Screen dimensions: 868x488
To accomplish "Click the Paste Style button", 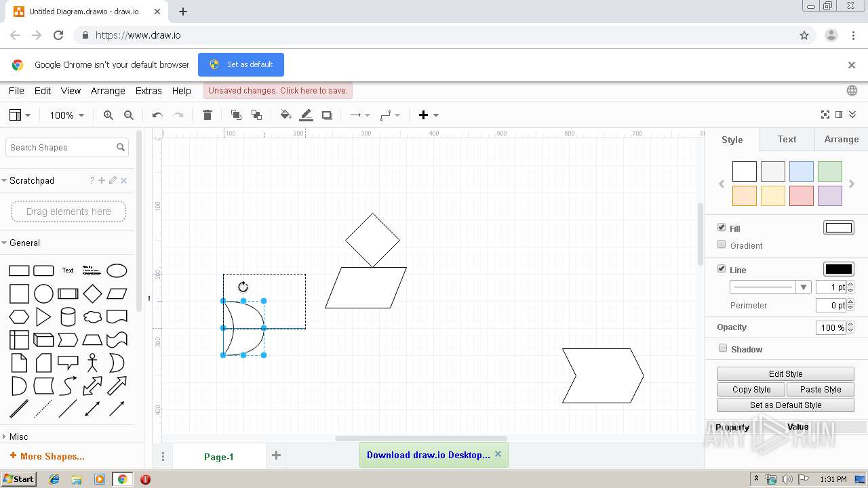I will click(821, 390).
